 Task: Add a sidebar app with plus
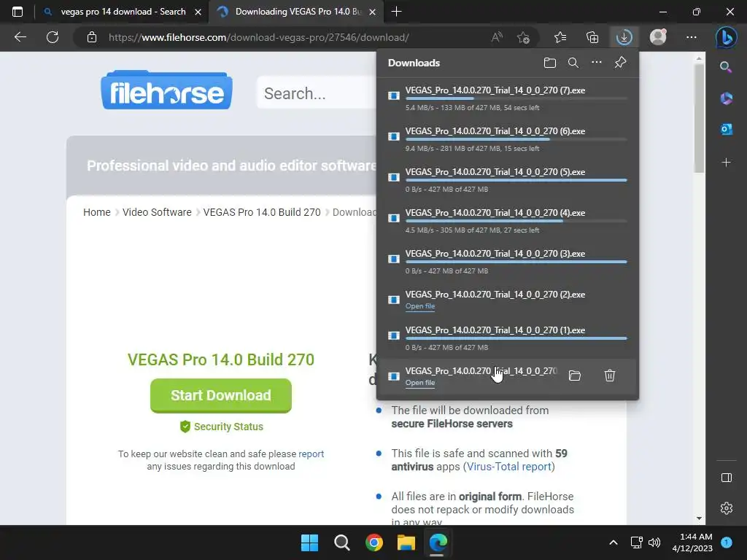tap(726, 163)
